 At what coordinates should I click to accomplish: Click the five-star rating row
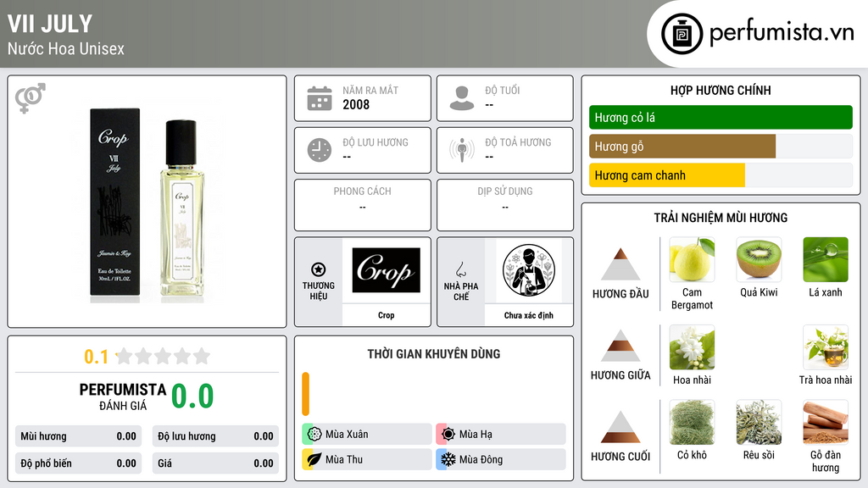pyautogui.click(x=163, y=357)
